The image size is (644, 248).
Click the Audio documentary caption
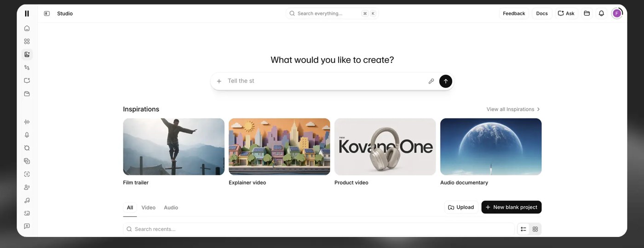pyautogui.click(x=464, y=183)
